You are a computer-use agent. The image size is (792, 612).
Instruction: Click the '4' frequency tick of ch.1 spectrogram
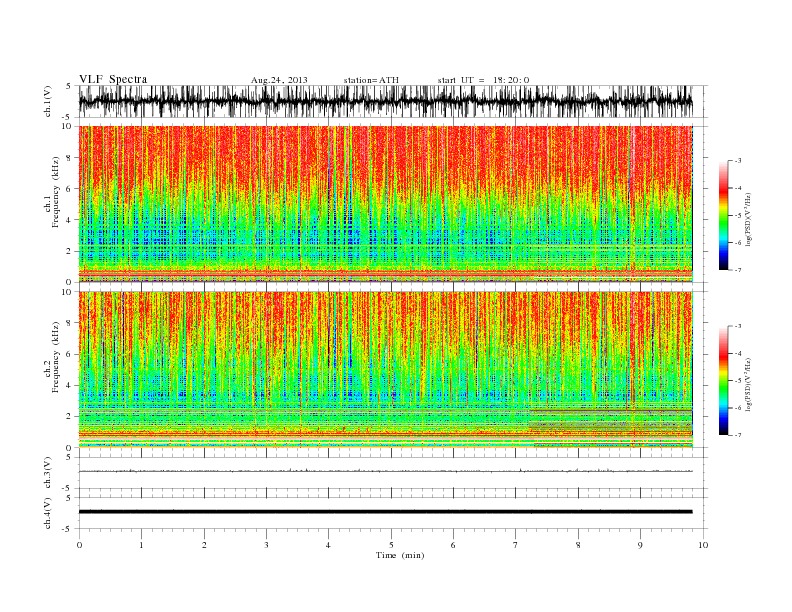click(x=70, y=220)
